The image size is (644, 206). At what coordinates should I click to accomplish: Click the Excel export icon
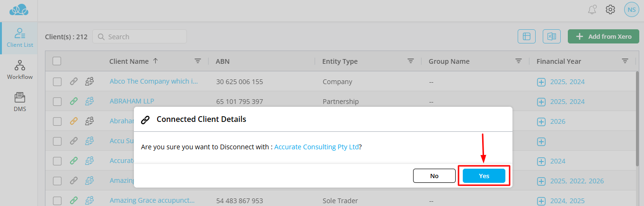(551, 36)
